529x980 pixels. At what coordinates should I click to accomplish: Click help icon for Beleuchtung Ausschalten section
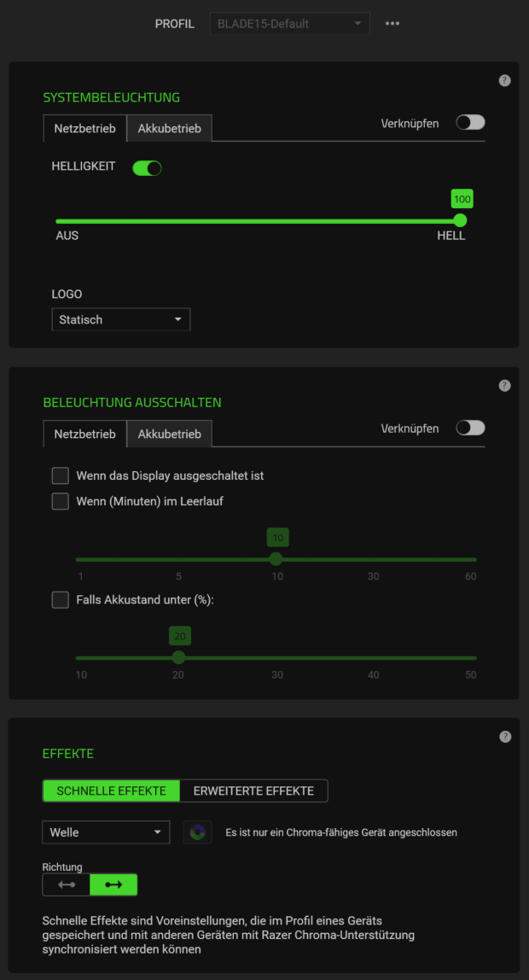coord(504,386)
